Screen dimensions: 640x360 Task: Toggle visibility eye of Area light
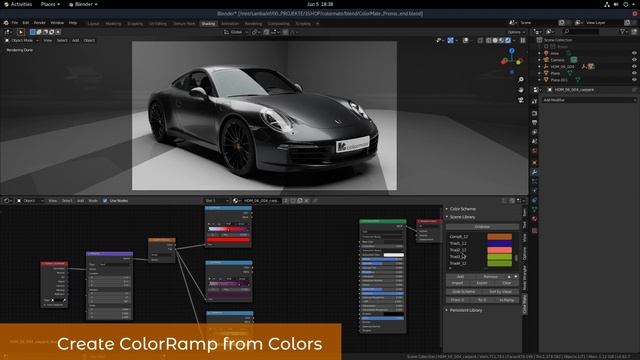click(634, 53)
